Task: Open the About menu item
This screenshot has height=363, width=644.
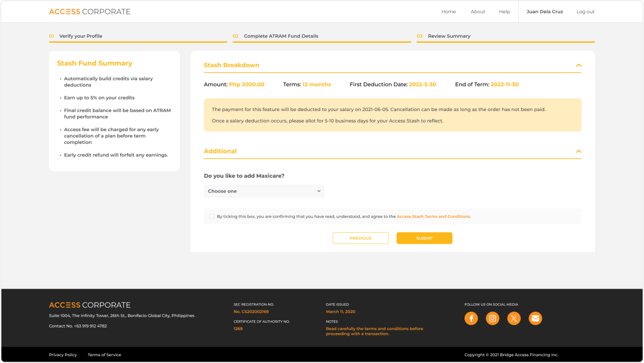Action: tap(478, 12)
